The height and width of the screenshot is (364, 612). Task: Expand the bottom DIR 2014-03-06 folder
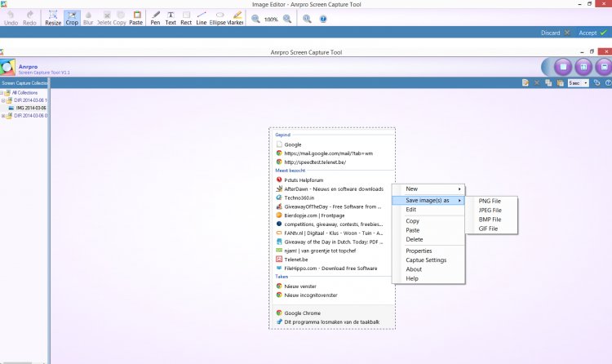click(x=3, y=115)
